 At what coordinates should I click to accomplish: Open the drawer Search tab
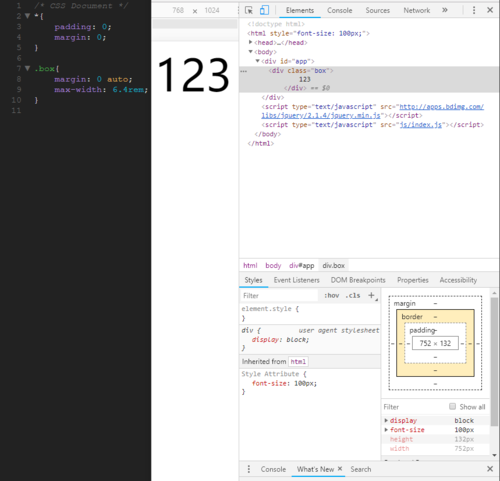click(x=361, y=469)
